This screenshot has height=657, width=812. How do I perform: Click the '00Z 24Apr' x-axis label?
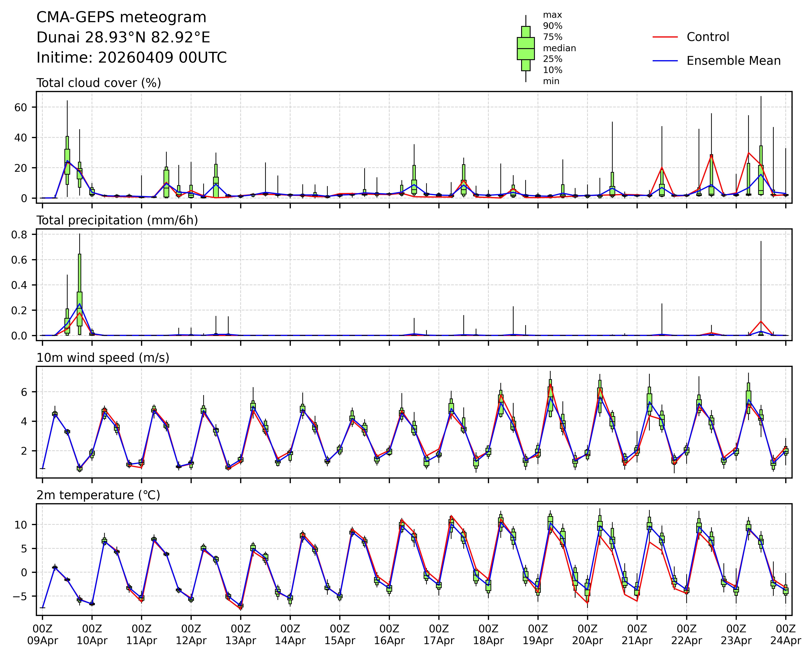pos(786,635)
